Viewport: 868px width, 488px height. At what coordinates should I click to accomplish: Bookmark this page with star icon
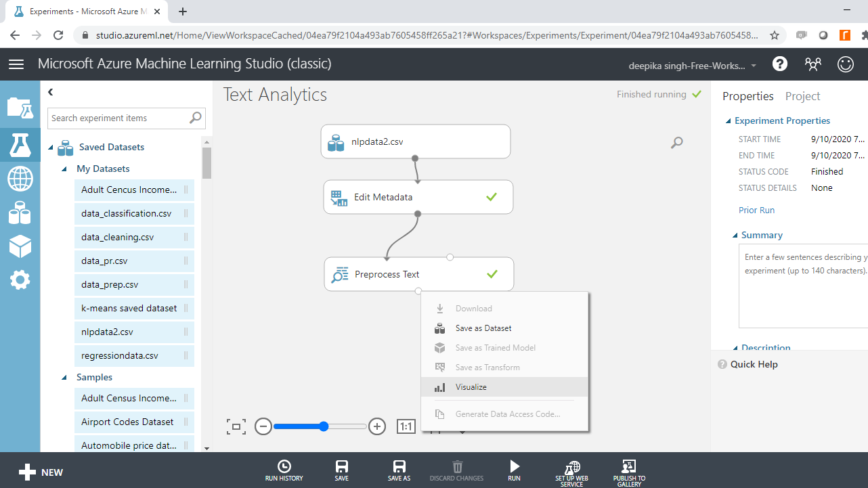[775, 35]
